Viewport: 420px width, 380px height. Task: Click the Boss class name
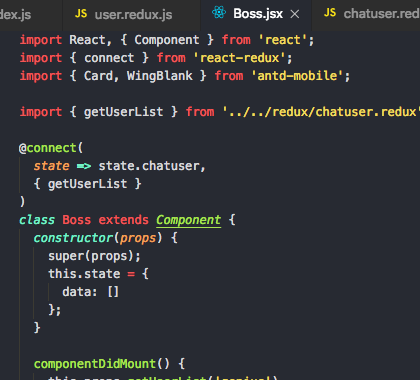[x=76, y=220]
